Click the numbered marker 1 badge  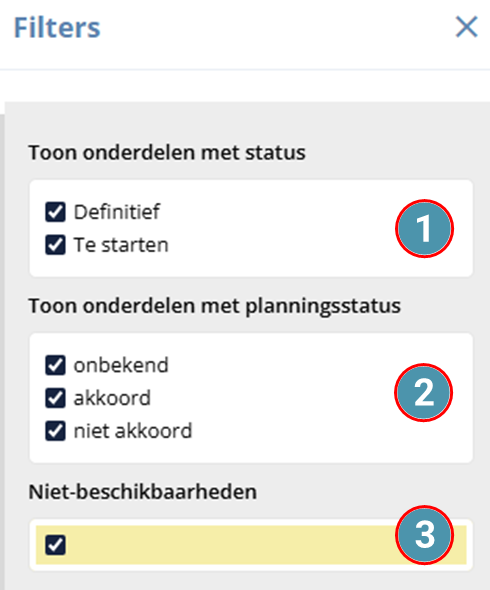coord(424,229)
